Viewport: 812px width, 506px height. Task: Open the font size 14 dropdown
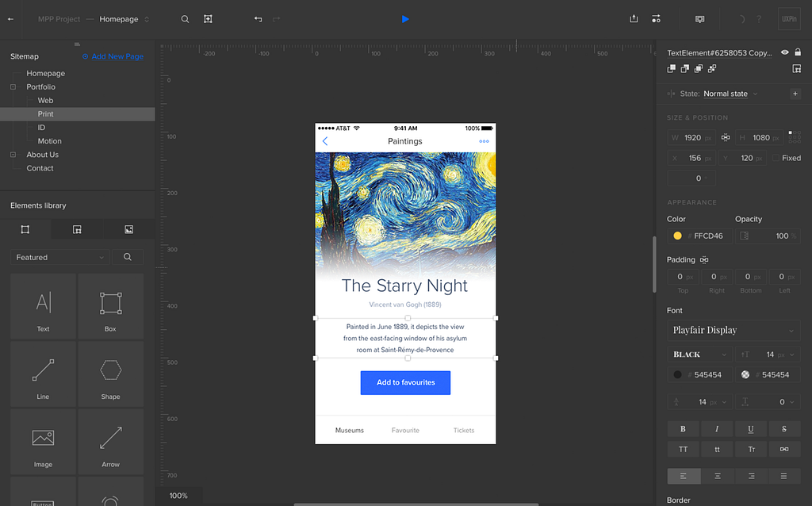[768, 355]
